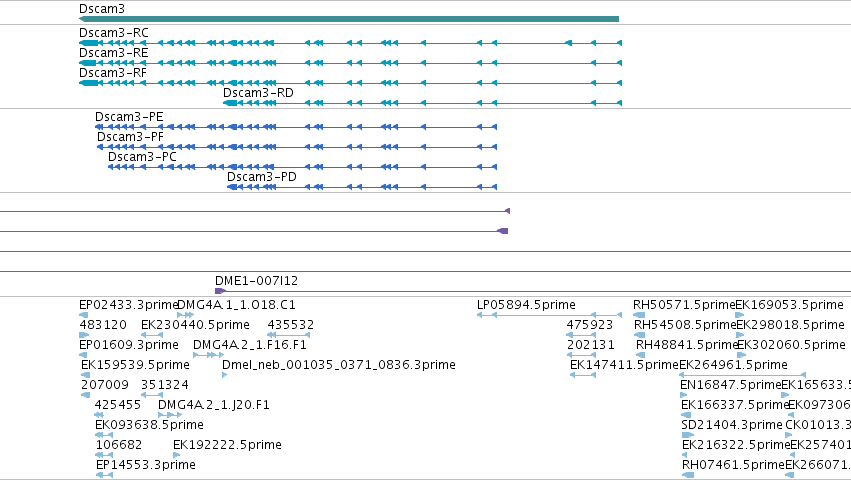Viewport: 851px width, 480px height.
Task: Select the 483120 feature label
Action: (103, 325)
